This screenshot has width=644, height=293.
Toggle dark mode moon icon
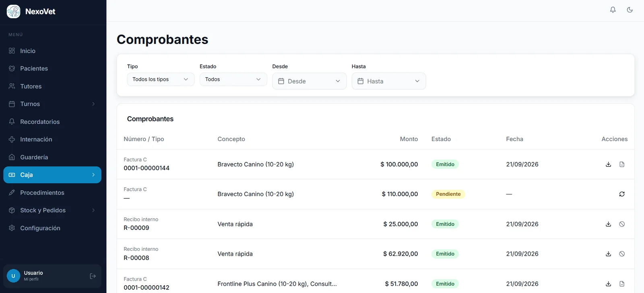tap(630, 10)
